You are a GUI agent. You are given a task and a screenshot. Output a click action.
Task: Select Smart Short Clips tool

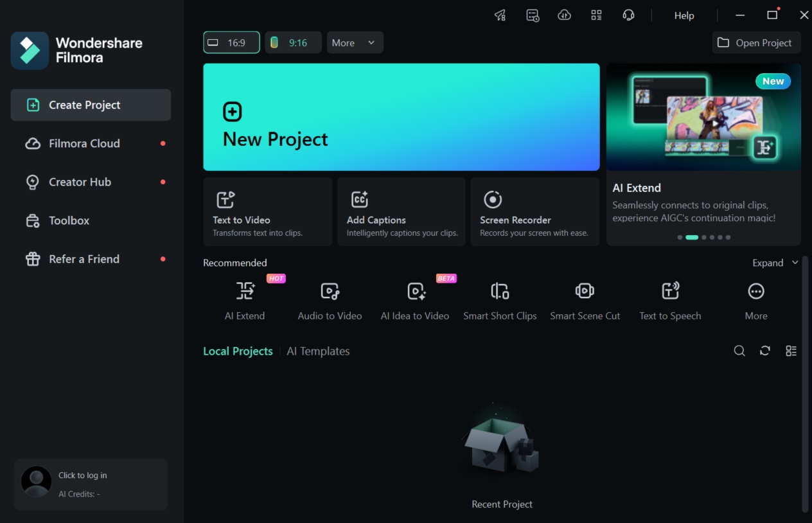coord(500,292)
